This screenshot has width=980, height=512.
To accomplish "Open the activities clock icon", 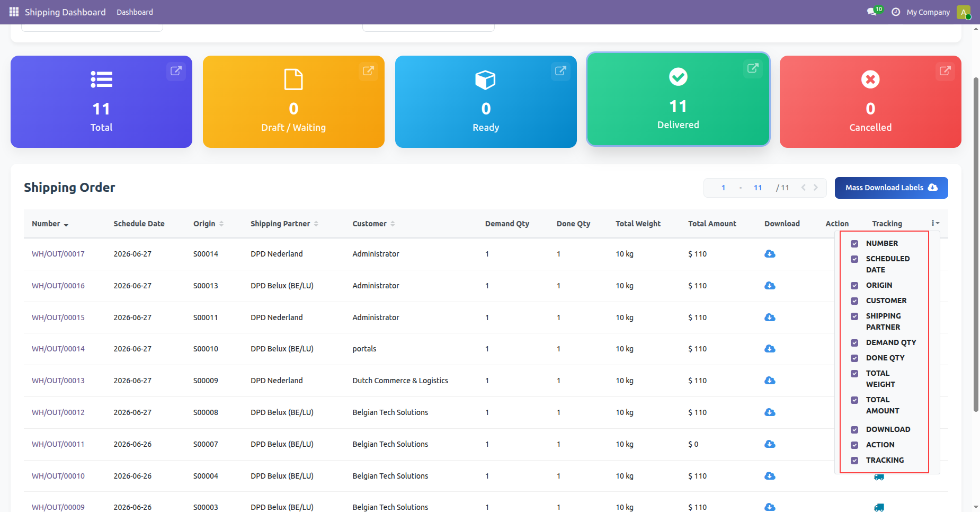I will pyautogui.click(x=896, y=12).
